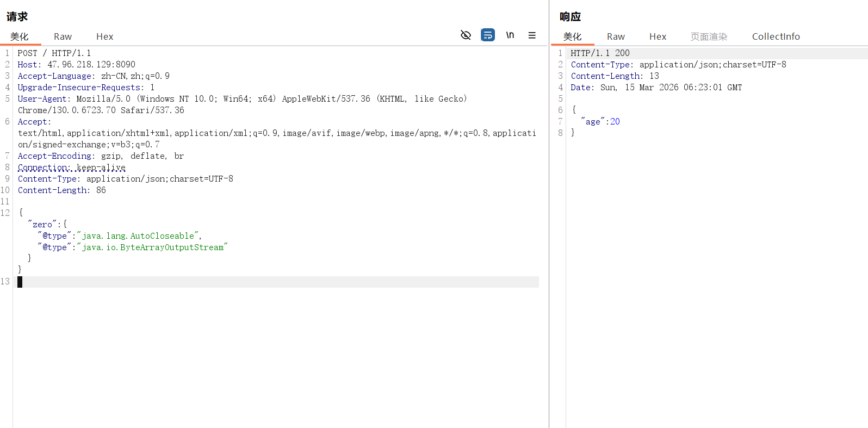Screen dimensions: 868x428
Task: Click the "zero" key in request body
Action: click(x=42, y=225)
